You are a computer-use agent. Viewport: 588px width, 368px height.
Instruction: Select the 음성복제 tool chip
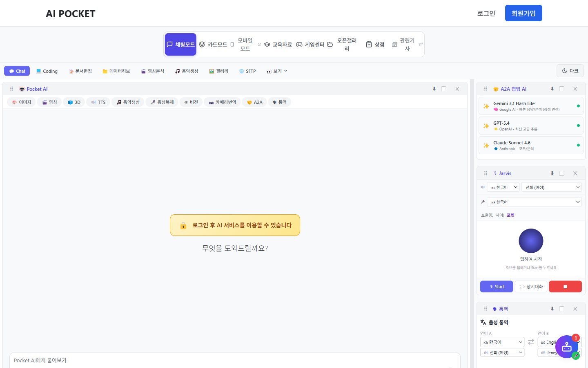coord(162,102)
